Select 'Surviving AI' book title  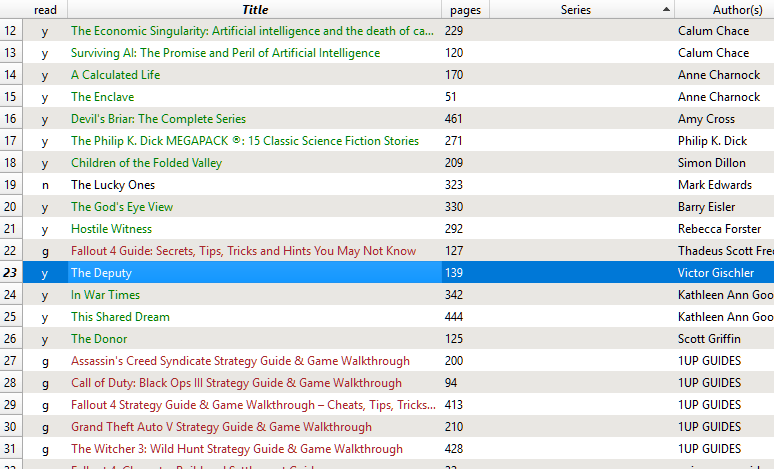(225, 53)
